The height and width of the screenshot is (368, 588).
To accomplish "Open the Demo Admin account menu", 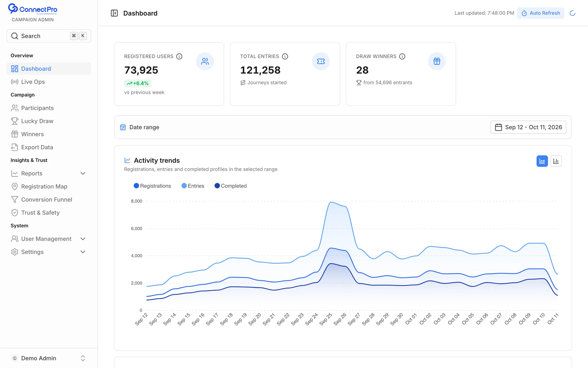I will point(49,358).
